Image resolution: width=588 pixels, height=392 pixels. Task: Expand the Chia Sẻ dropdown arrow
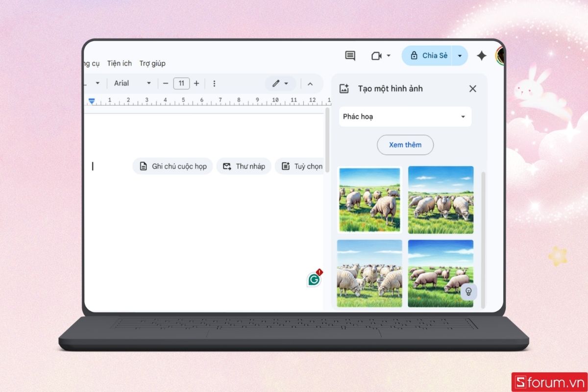[x=460, y=55]
